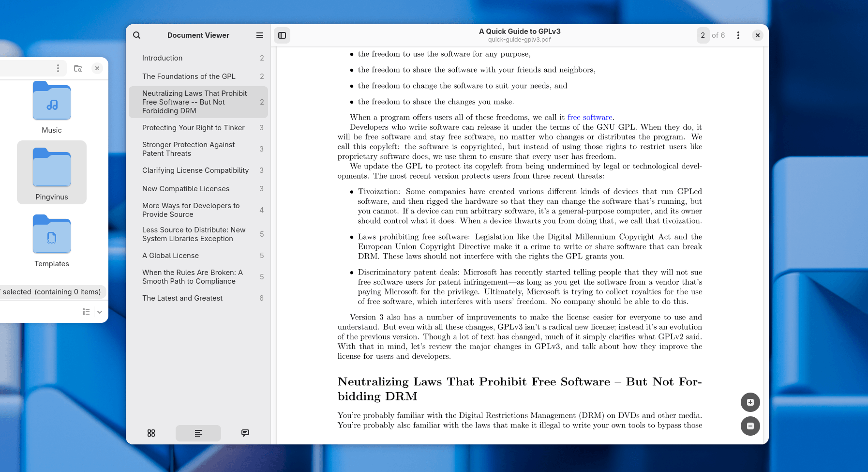Click the zoom in button
The height and width of the screenshot is (472, 868).
(x=750, y=402)
